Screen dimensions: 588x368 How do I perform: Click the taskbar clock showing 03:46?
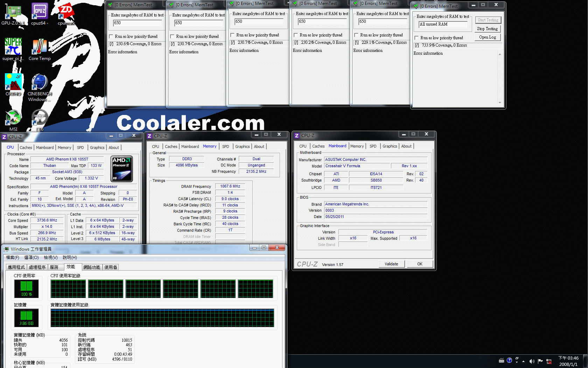568,361
